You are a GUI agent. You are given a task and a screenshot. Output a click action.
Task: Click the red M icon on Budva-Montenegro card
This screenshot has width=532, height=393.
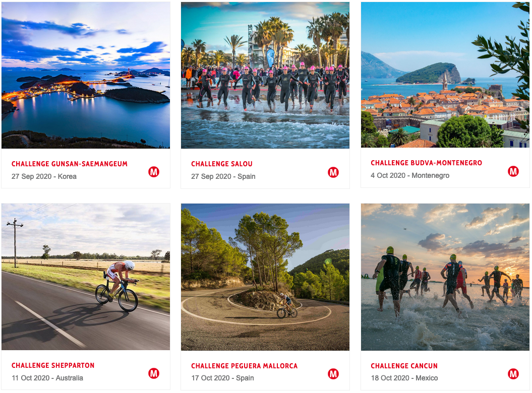(x=513, y=171)
